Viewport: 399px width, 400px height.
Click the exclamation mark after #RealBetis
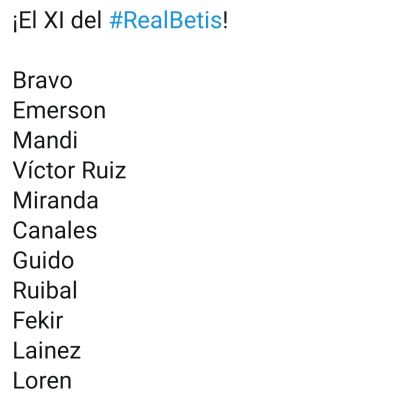point(226,21)
